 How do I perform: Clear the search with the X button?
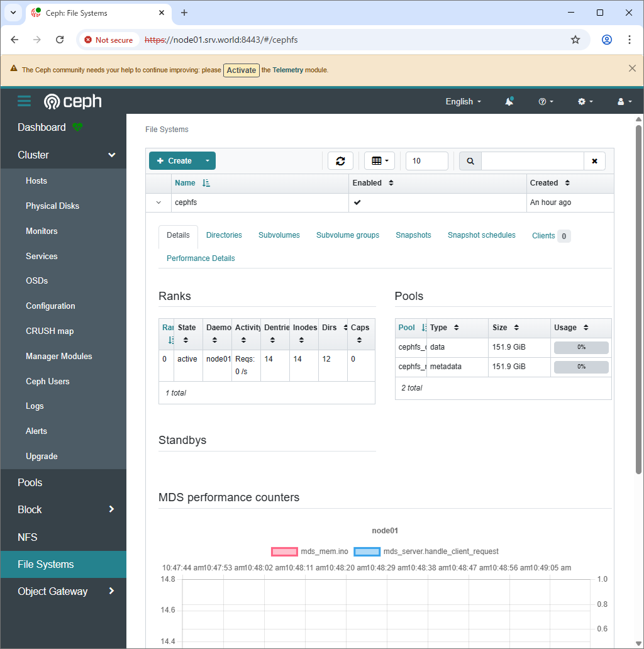pos(594,161)
